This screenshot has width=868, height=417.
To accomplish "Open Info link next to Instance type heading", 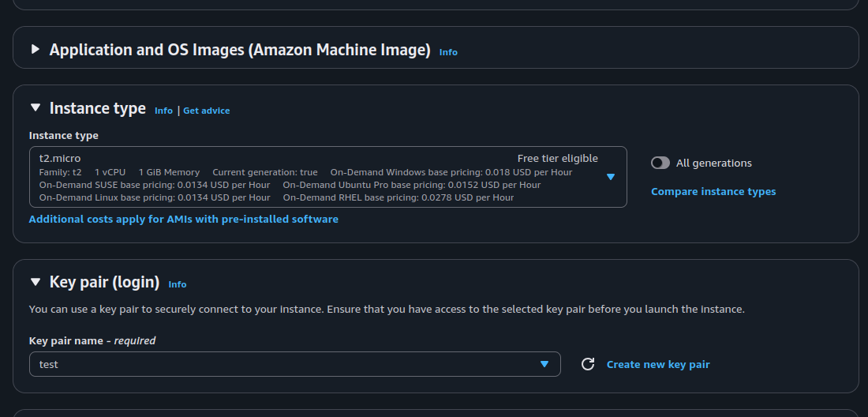I will (163, 111).
